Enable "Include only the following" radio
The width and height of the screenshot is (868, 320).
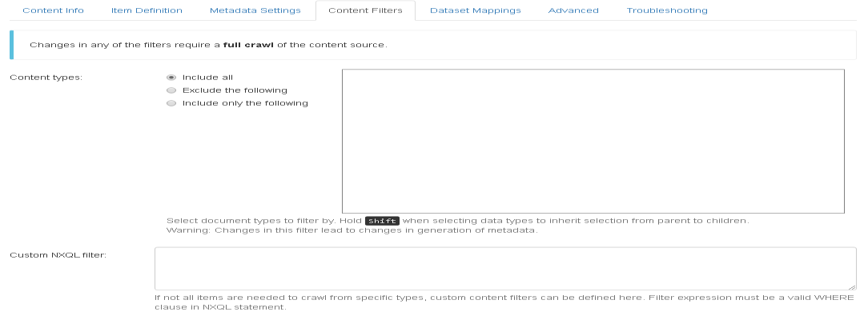point(171,103)
